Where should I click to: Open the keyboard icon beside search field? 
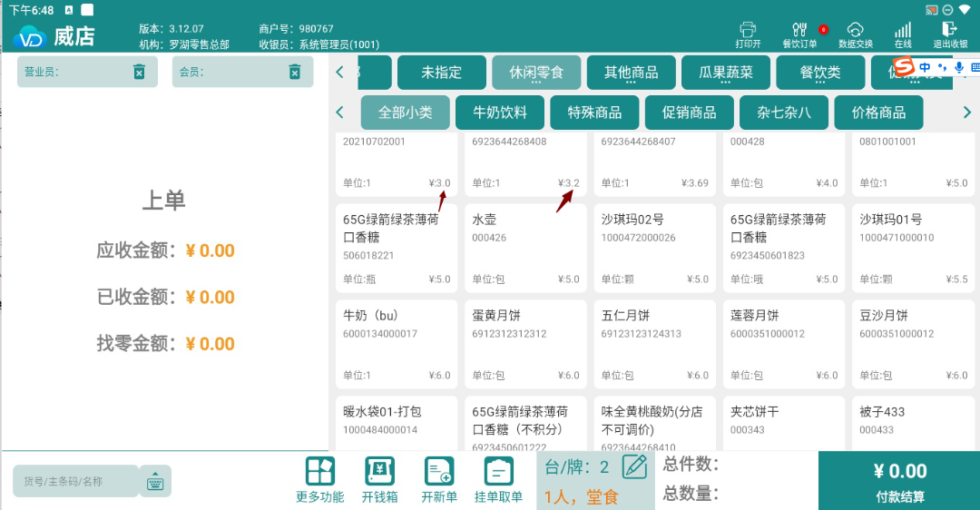point(155,481)
